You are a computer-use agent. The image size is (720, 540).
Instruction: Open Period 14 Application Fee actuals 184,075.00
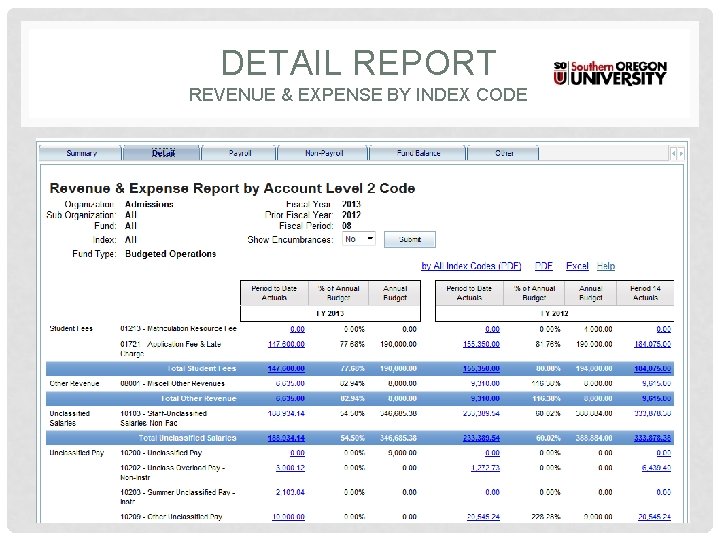click(x=652, y=344)
